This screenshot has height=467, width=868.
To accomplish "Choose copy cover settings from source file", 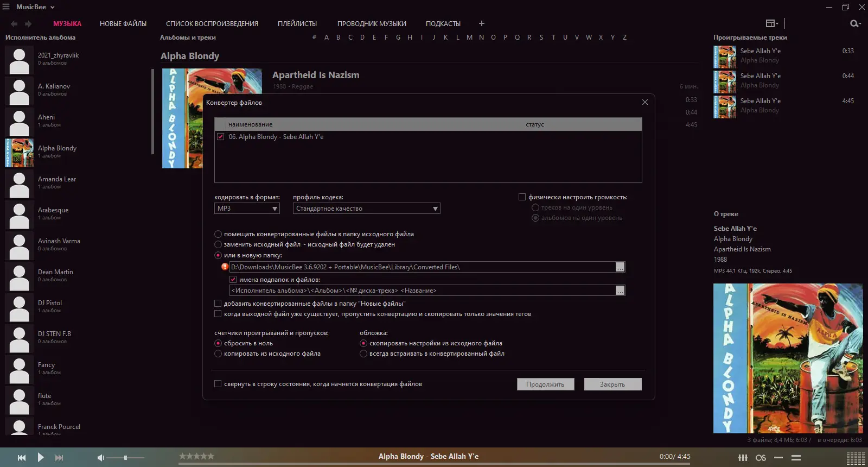I will (x=363, y=343).
